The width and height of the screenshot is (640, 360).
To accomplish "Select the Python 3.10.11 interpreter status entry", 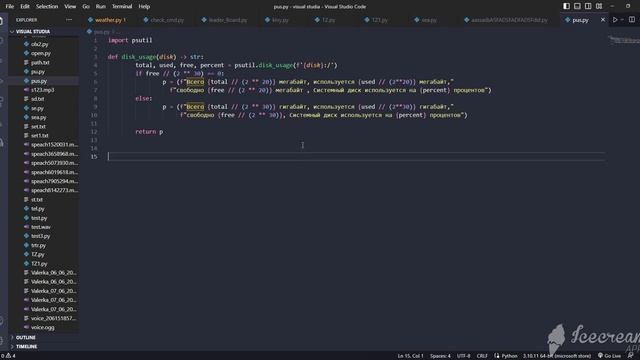I will coord(557,356).
